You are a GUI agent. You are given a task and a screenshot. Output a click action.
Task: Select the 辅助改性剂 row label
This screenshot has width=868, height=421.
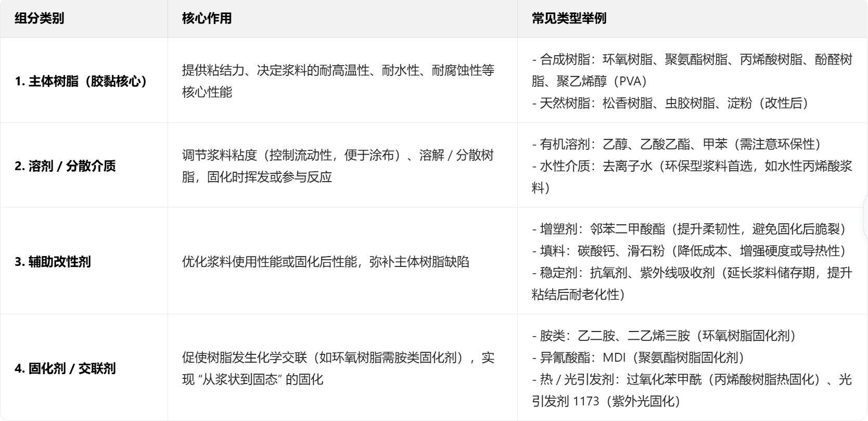tap(53, 261)
